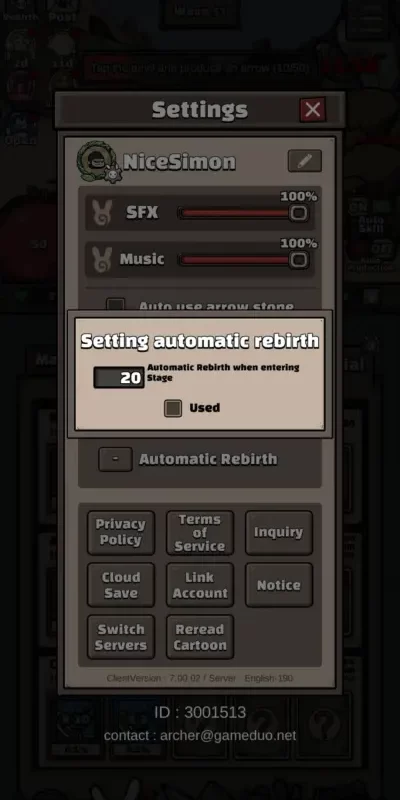
Task: Open the Notice board
Action: [x=279, y=585]
